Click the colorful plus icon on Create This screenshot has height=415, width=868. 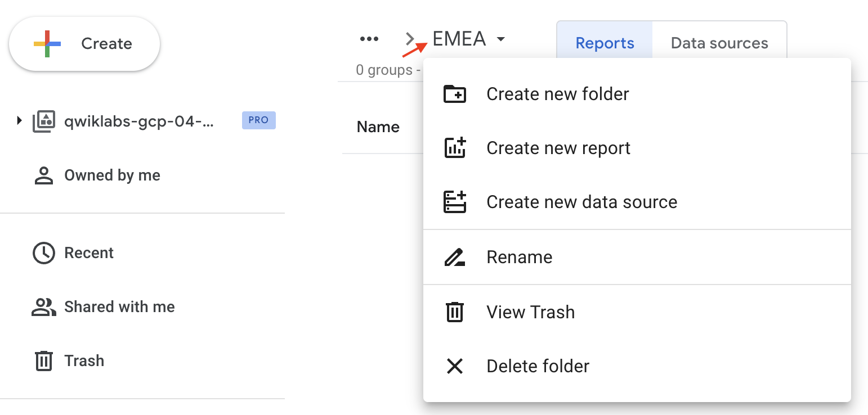47,44
